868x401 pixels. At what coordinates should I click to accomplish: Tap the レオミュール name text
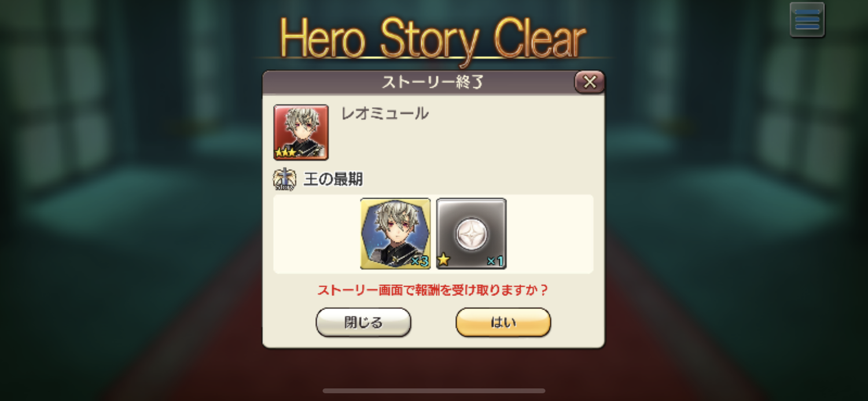point(385,113)
